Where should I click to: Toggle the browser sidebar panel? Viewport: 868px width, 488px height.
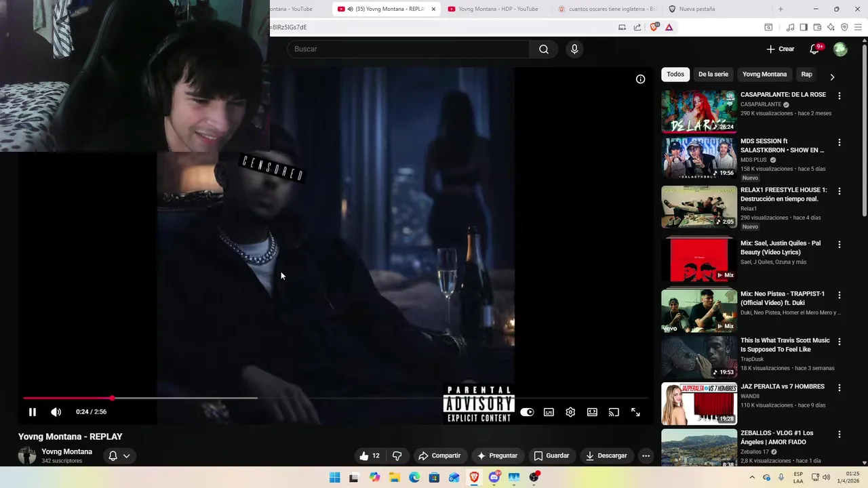tap(804, 27)
